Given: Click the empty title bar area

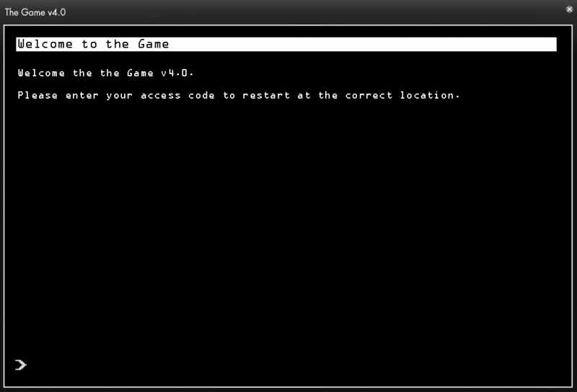Looking at the screenshot, I should [x=313, y=12].
